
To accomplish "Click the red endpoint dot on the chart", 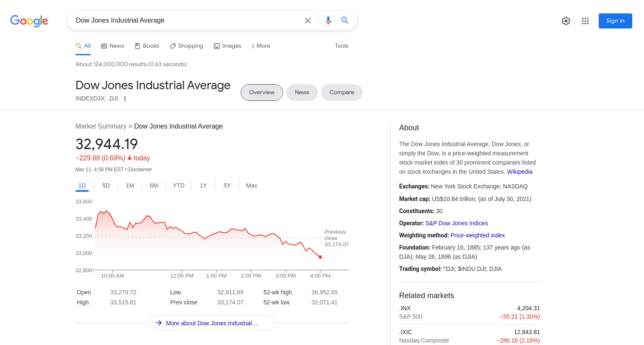I will click(x=320, y=257).
